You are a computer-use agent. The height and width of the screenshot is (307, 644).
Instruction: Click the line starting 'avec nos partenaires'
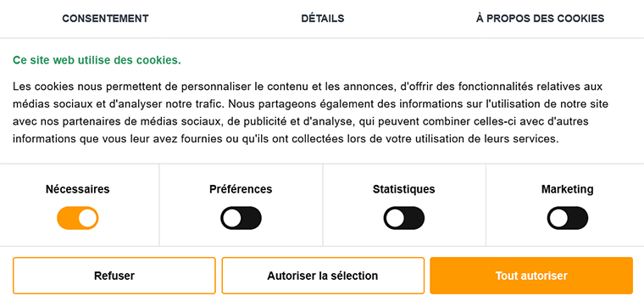coord(301,121)
